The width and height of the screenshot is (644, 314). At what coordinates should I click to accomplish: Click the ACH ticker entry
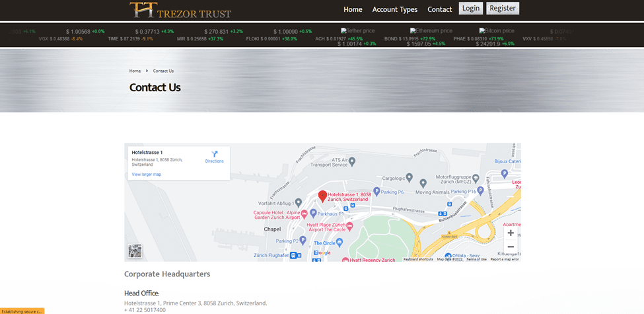click(x=339, y=39)
